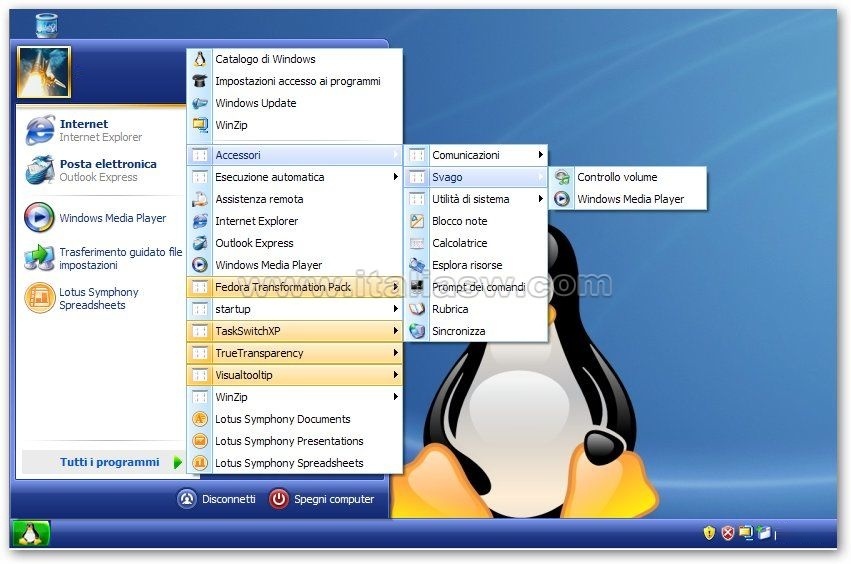The width and height of the screenshot is (851, 564).
Task: Expand the Visualtooltip submenu arrow
Action: 396,375
